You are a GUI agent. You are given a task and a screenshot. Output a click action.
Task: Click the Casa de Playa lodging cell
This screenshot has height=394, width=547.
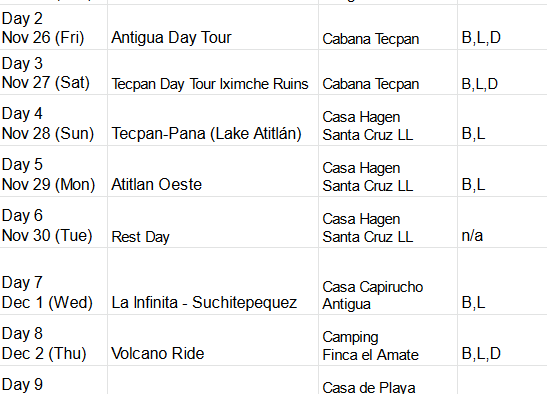pos(388,380)
